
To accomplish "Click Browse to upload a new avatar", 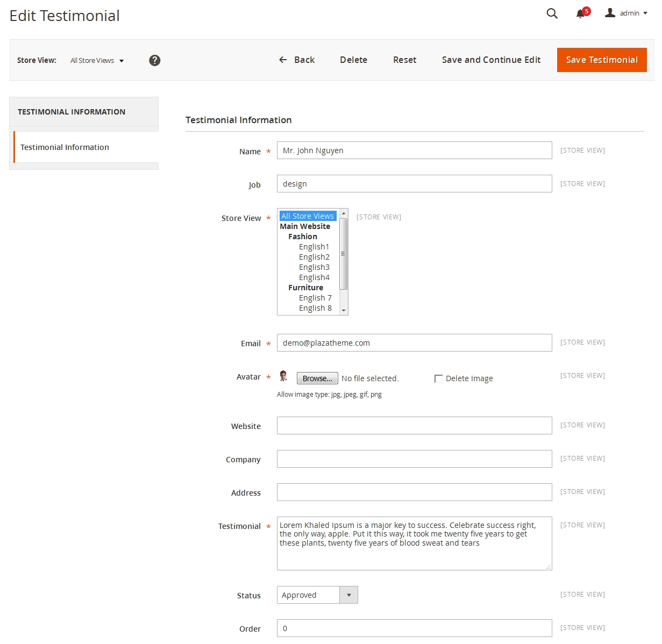I will (317, 378).
